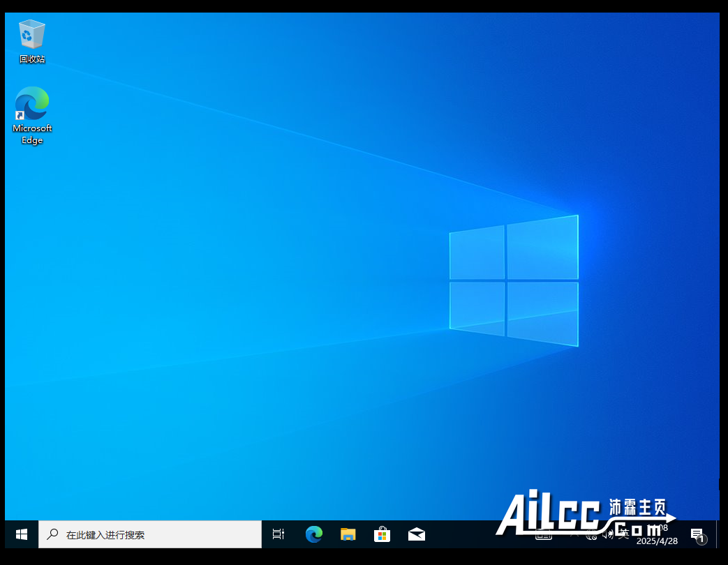The height and width of the screenshot is (565, 728).
Task: Open Task View from the taskbar
Action: [x=278, y=534]
